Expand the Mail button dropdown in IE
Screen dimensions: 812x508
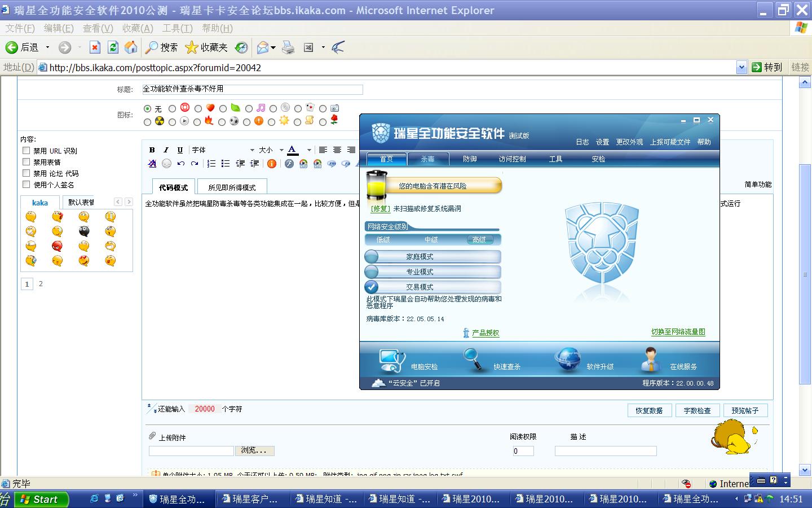pyautogui.click(x=273, y=47)
